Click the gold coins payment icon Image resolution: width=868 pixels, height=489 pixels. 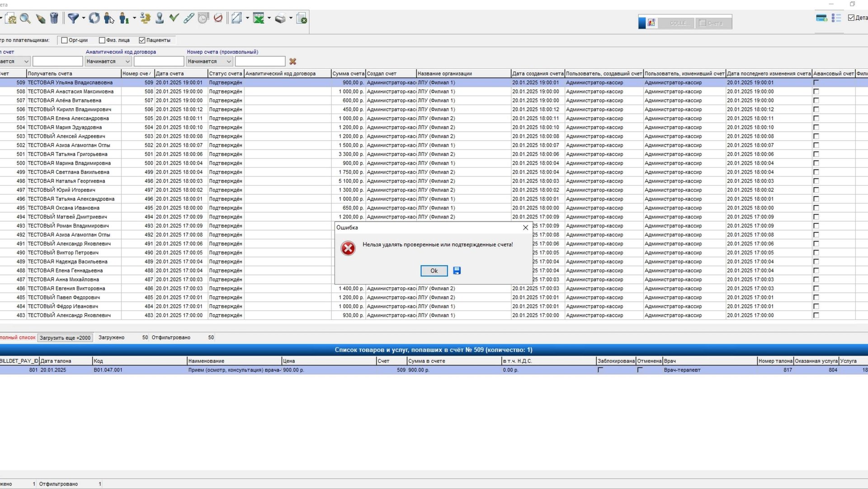(145, 18)
